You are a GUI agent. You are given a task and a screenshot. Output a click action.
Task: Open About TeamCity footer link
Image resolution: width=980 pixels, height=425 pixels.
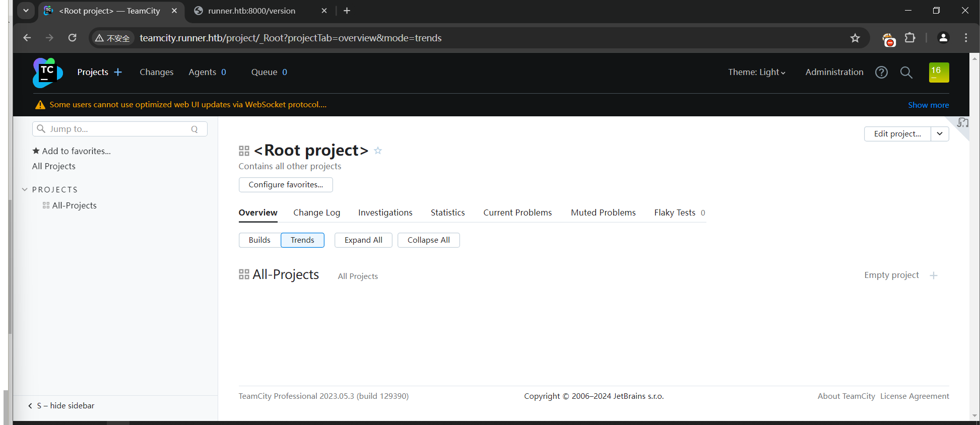(x=846, y=396)
